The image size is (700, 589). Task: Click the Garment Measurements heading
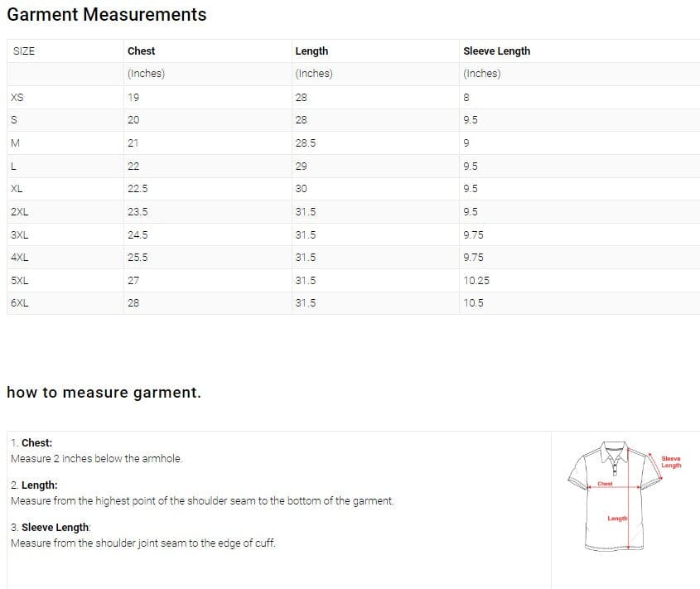[x=107, y=15]
